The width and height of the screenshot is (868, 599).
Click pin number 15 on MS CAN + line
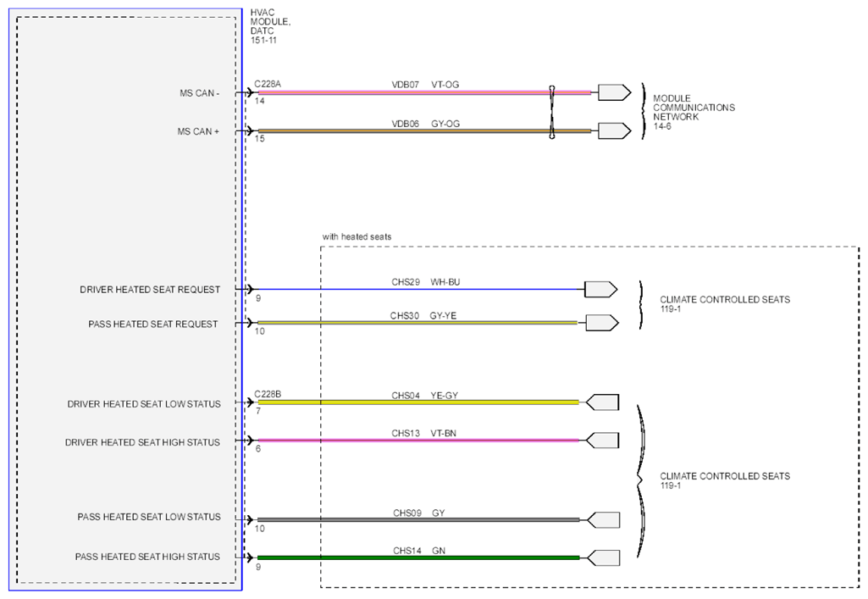pyautogui.click(x=260, y=138)
